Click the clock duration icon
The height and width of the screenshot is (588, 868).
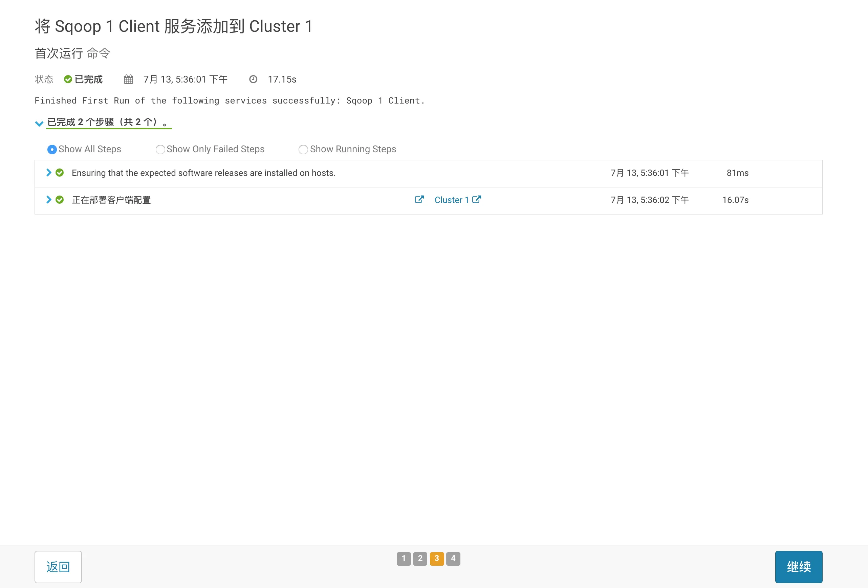[253, 79]
